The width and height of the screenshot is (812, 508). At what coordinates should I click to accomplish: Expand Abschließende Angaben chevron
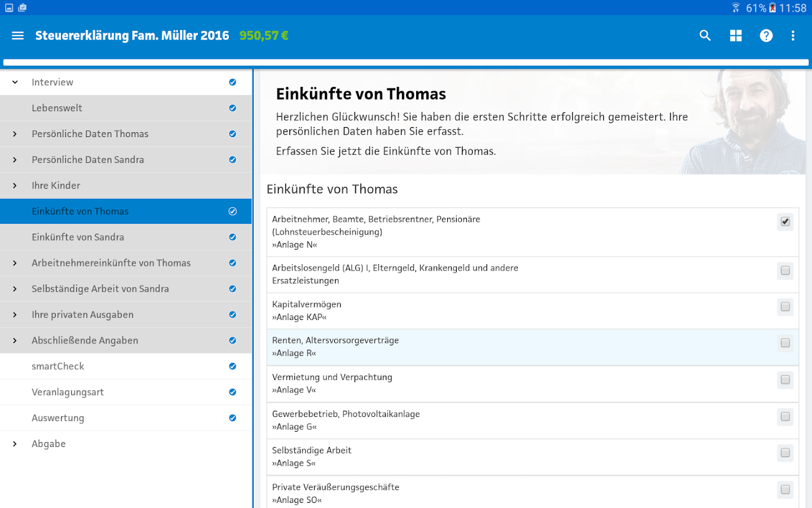(x=15, y=340)
